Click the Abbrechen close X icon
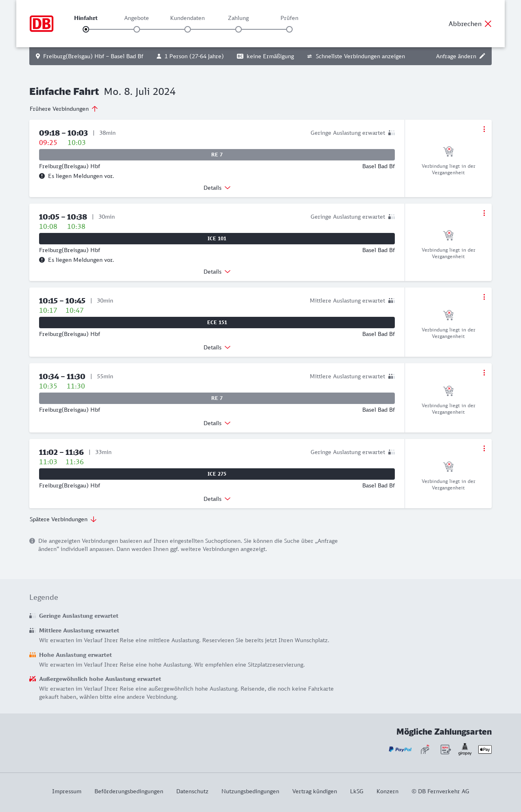The width and height of the screenshot is (521, 812). [488, 24]
